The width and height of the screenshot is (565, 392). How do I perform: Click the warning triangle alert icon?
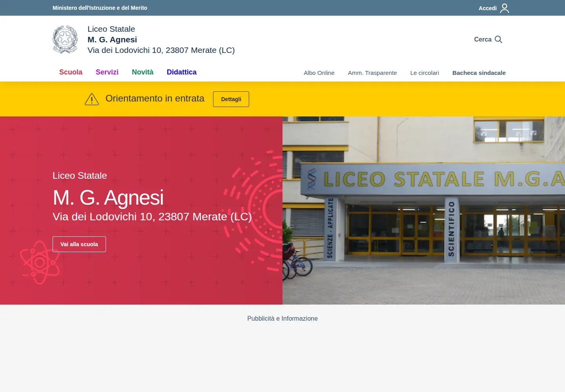click(x=92, y=99)
